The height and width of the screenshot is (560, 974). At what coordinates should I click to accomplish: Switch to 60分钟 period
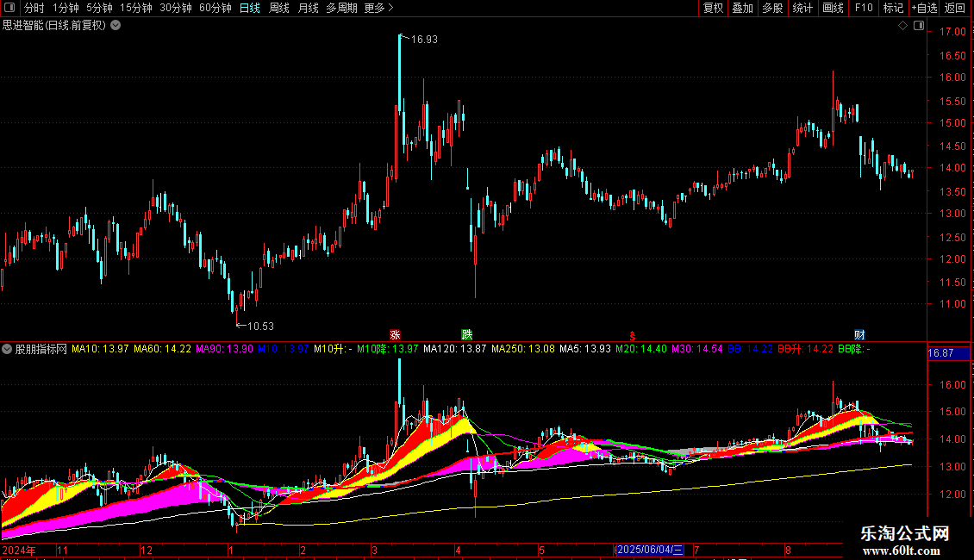point(215,8)
